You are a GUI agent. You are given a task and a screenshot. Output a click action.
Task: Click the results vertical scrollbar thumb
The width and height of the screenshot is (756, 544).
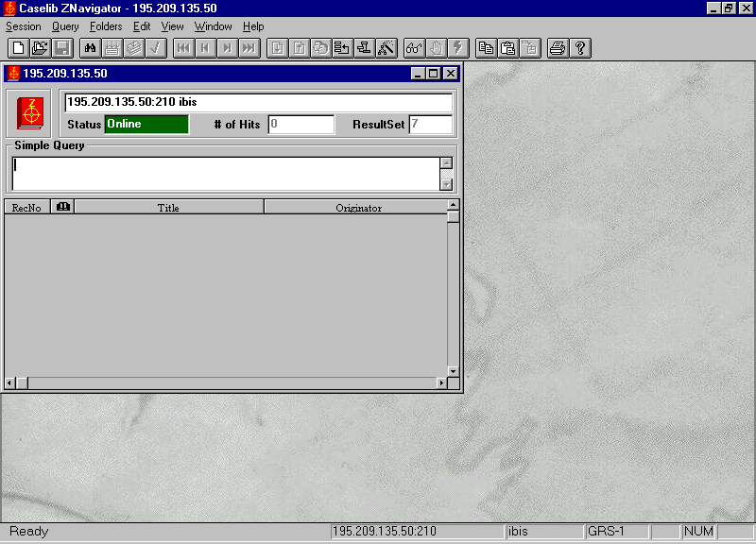point(454,216)
